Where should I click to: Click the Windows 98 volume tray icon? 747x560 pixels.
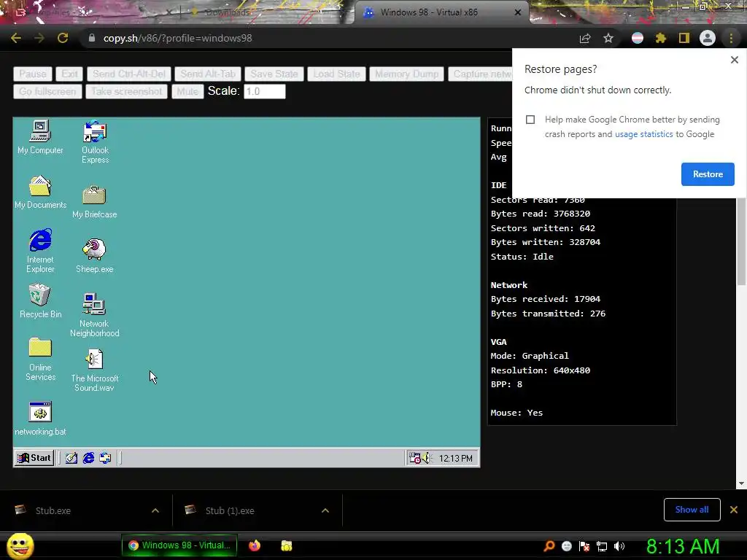coord(425,458)
